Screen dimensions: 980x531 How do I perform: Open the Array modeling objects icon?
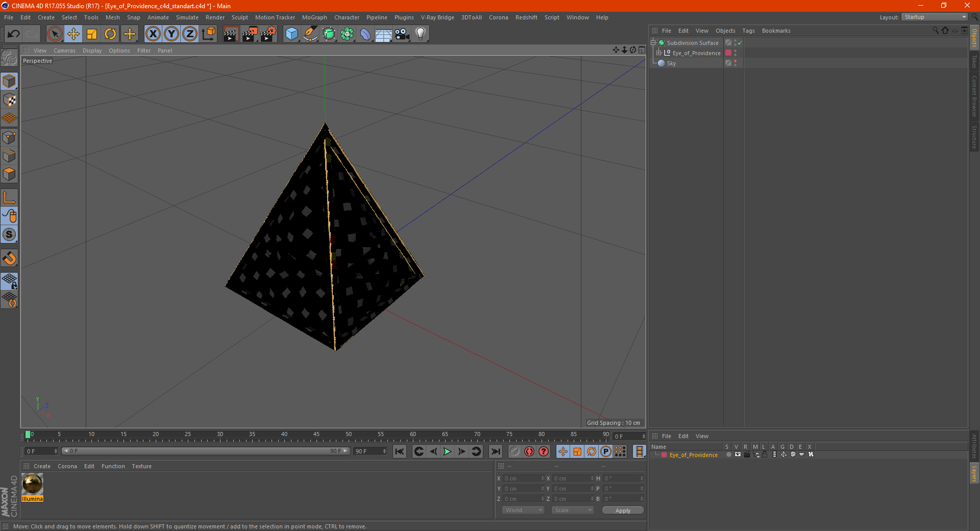(x=347, y=34)
